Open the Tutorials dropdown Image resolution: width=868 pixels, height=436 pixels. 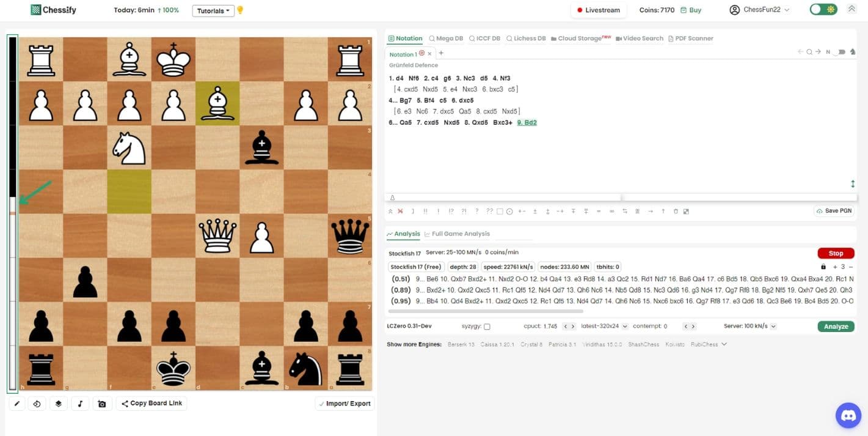[x=213, y=11]
